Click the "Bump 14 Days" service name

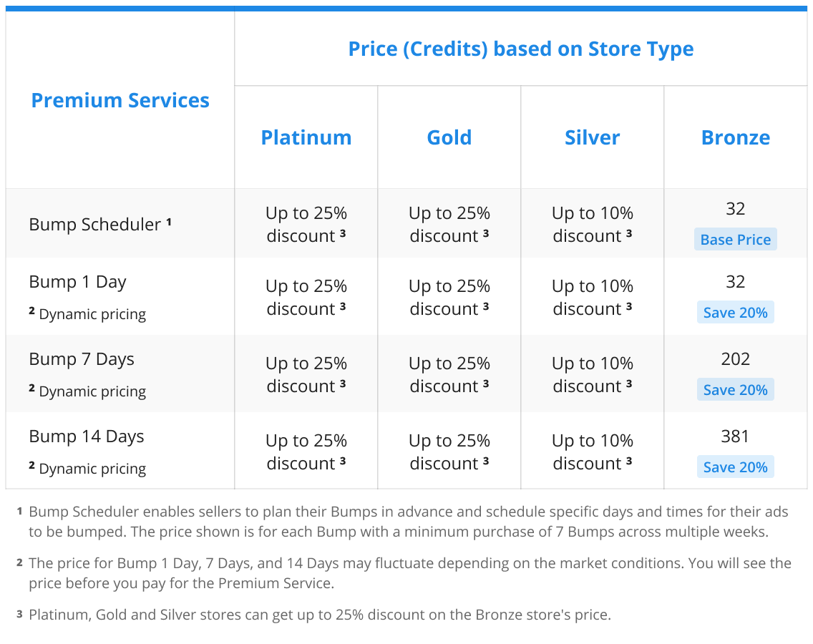point(87,436)
